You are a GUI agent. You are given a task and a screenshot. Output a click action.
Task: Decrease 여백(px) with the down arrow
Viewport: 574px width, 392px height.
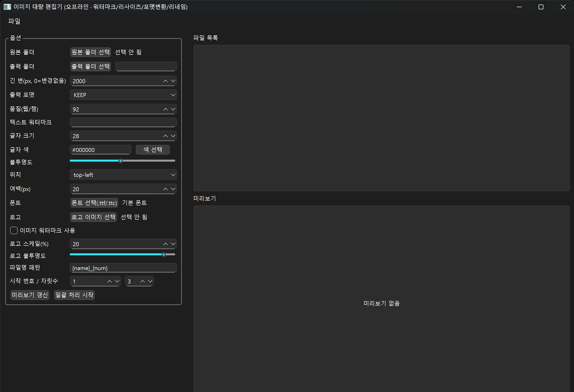173,189
